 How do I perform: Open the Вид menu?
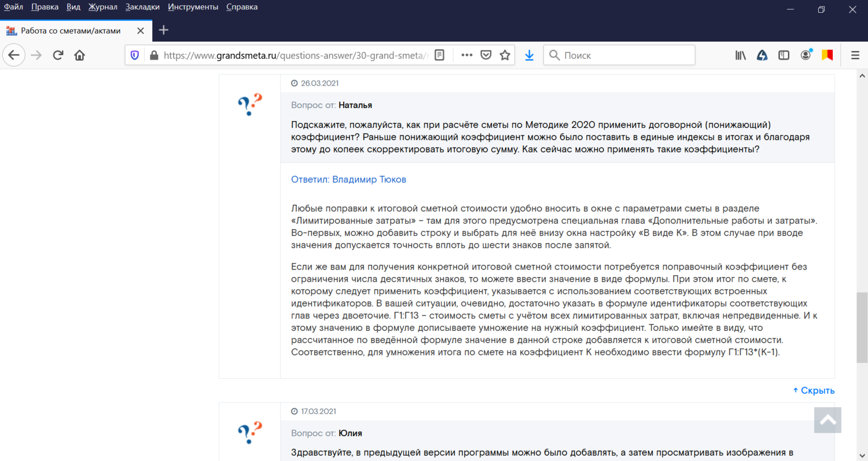click(73, 7)
